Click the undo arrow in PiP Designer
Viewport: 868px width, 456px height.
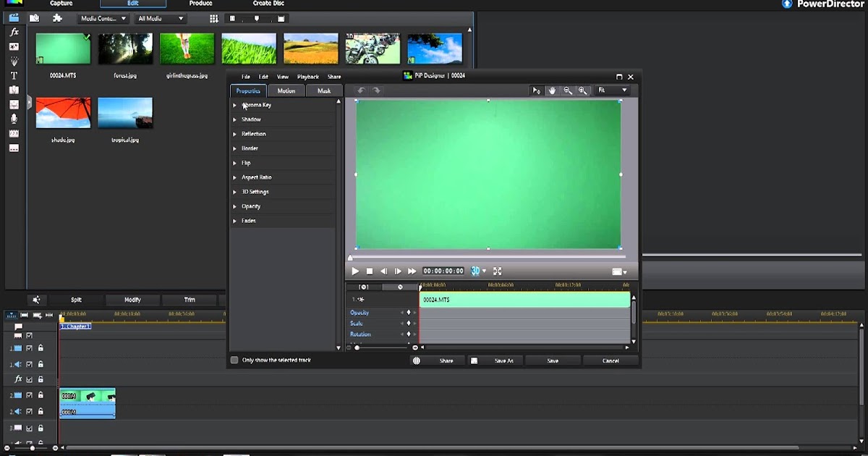point(361,90)
